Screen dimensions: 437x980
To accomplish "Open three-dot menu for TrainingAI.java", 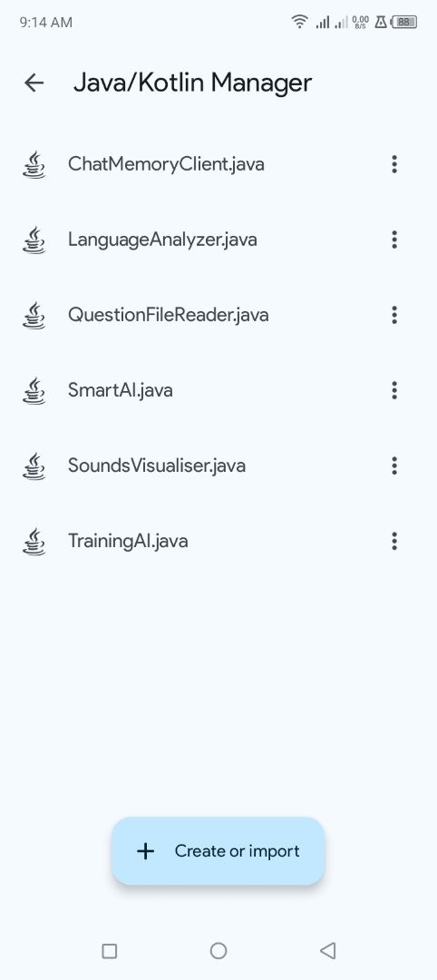I will pyautogui.click(x=393, y=541).
